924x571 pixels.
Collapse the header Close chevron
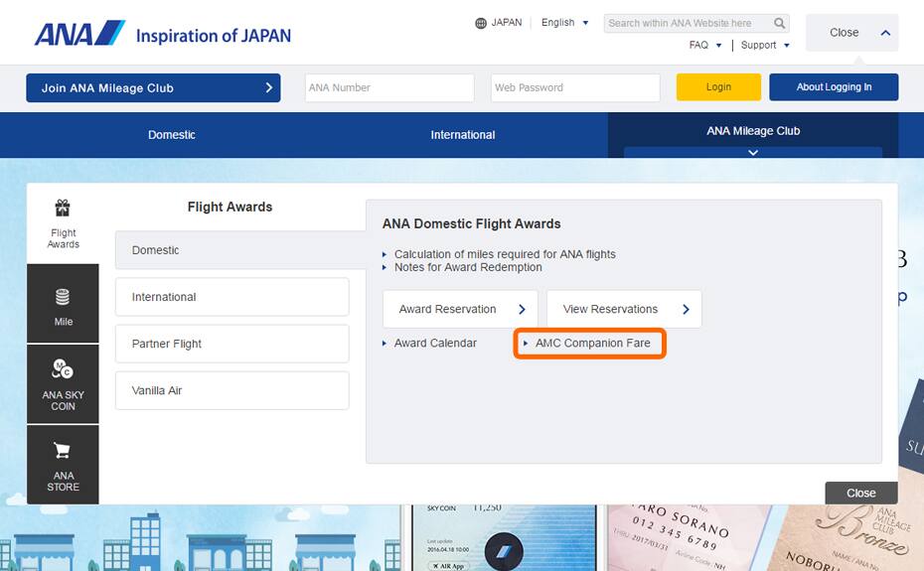pyautogui.click(x=885, y=33)
